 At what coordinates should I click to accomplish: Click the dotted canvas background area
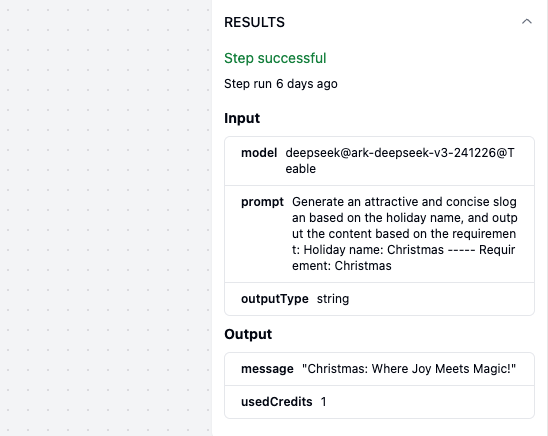click(105, 218)
